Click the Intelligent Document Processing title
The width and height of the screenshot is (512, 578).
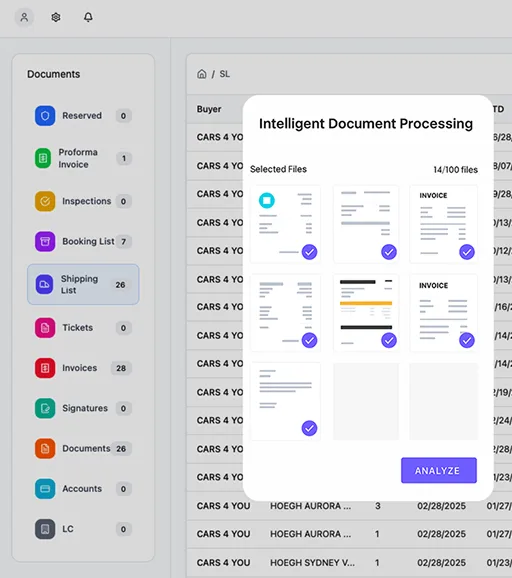pyautogui.click(x=366, y=124)
